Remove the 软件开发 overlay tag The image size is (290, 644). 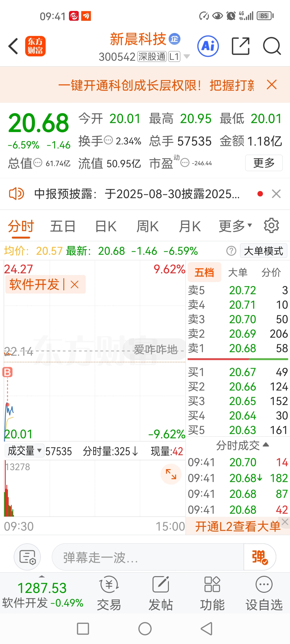pyautogui.click(x=75, y=284)
